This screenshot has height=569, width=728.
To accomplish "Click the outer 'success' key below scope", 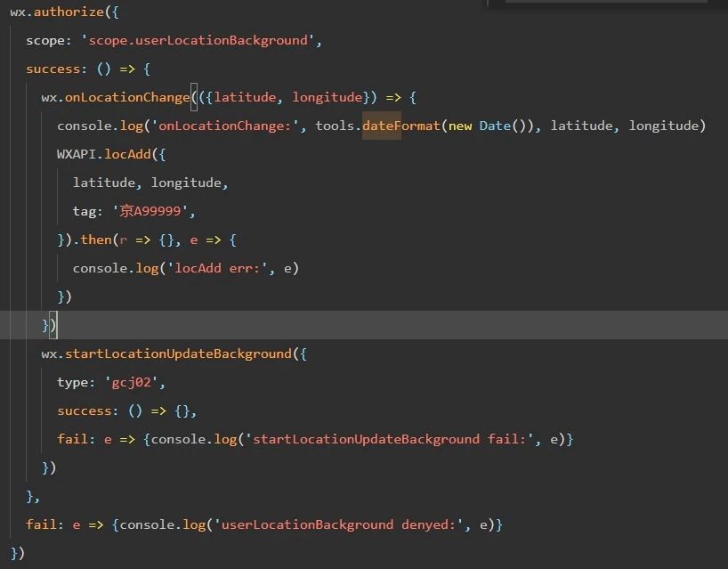I will 53,69.
